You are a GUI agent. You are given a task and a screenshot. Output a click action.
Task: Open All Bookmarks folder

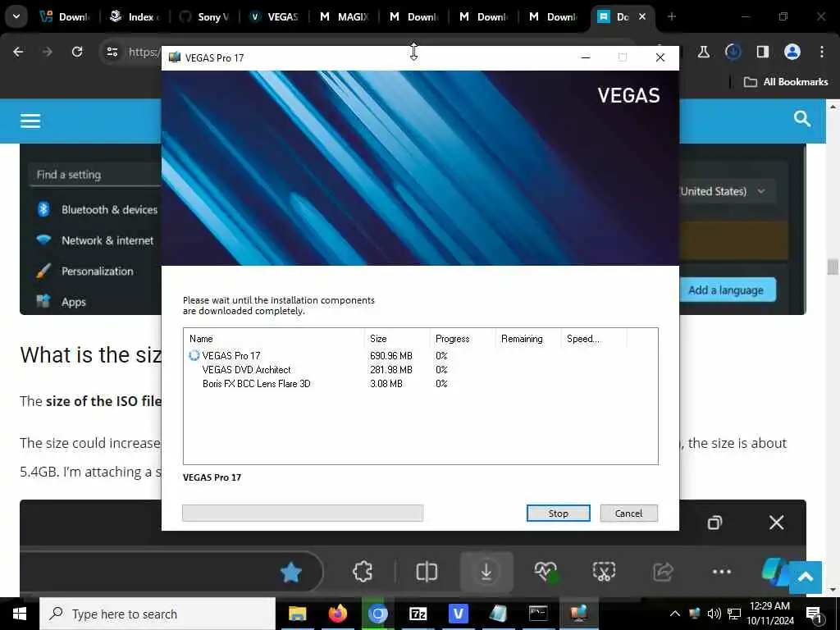(786, 82)
